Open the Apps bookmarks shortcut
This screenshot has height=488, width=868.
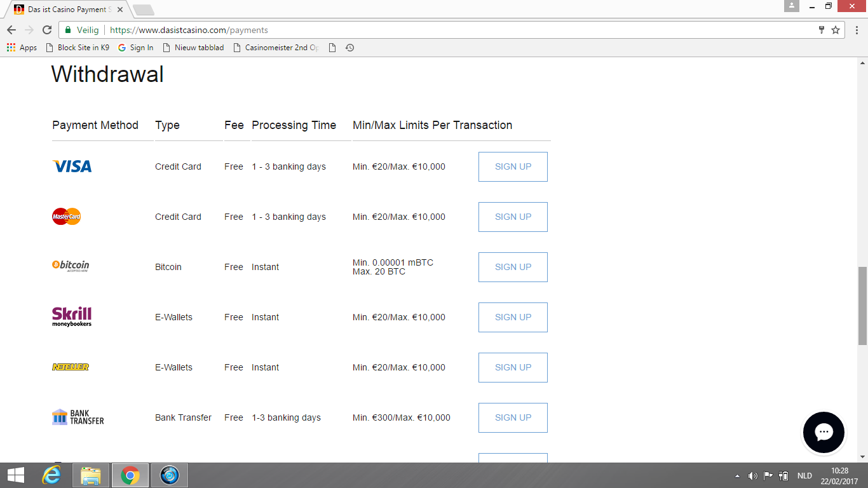point(22,48)
